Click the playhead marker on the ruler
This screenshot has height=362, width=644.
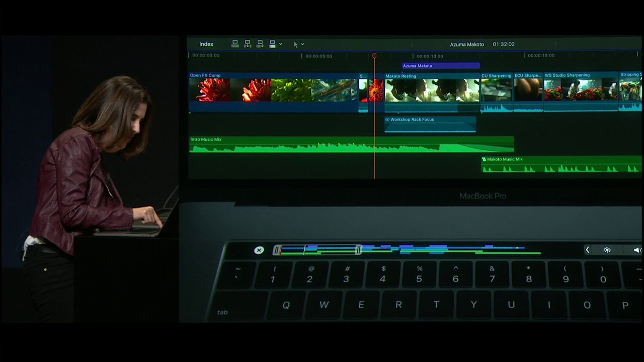(x=374, y=56)
